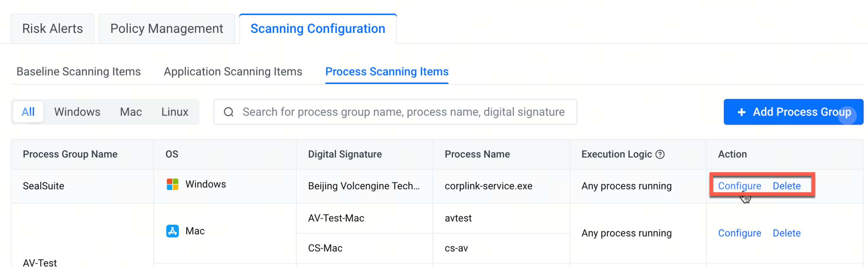
Task: Filter process groups by Mac
Action: (131, 112)
